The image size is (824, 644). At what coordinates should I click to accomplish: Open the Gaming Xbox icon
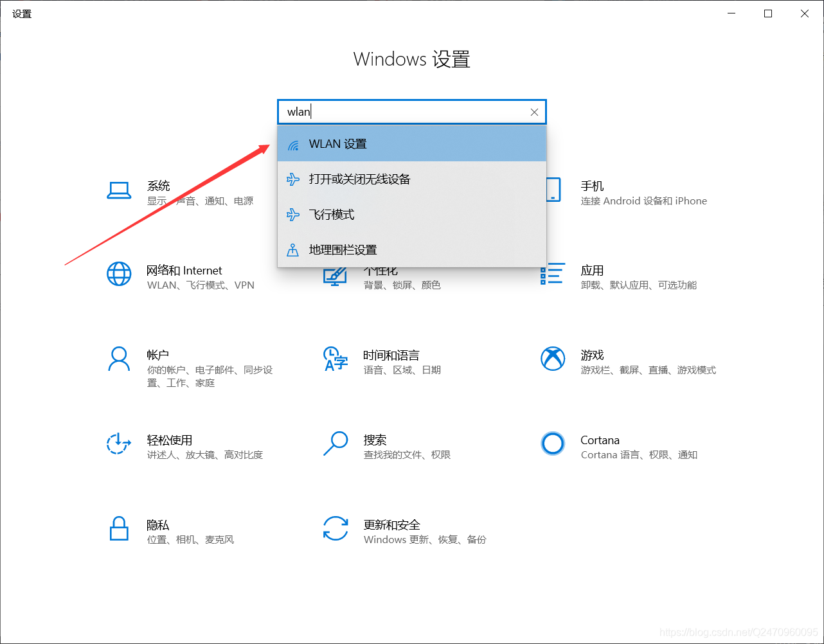pyautogui.click(x=553, y=359)
